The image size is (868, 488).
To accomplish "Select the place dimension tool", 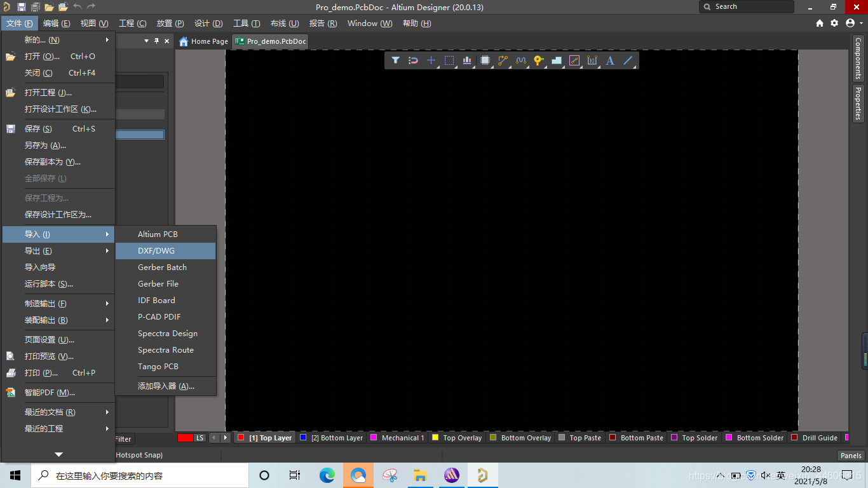I will [592, 60].
